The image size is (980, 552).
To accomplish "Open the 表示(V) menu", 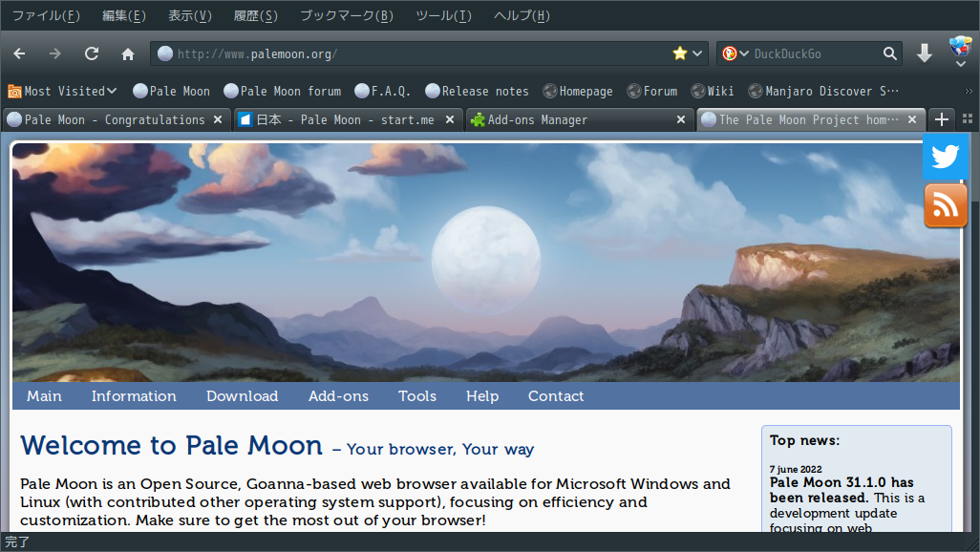I will coord(190,15).
